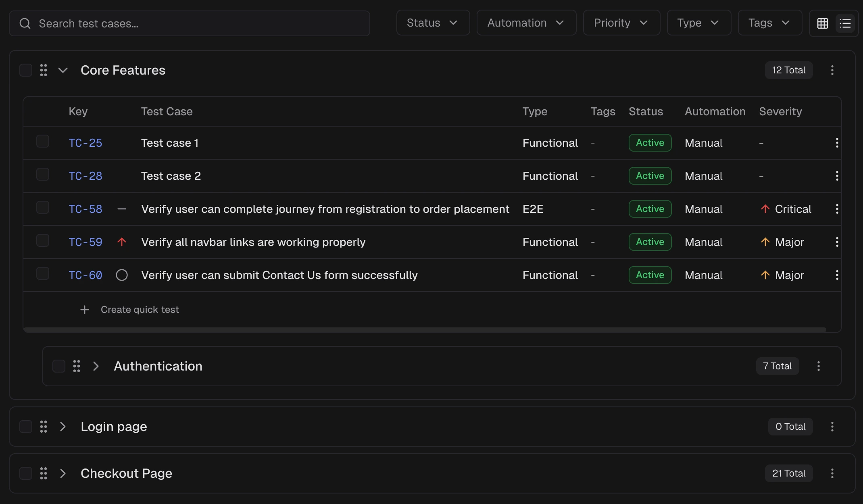Image resolution: width=863 pixels, height=504 pixels.
Task: Switch to grid view
Action: (x=822, y=23)
